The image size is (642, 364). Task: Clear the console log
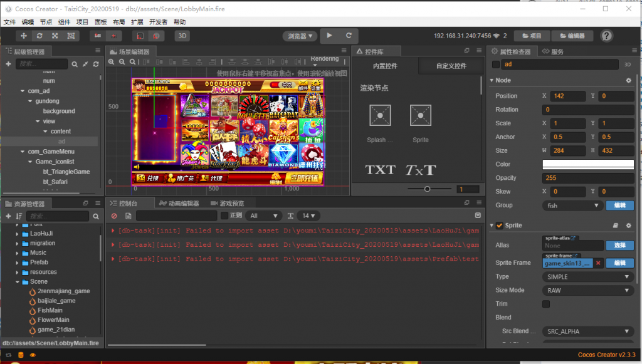[x=114, y=216]
